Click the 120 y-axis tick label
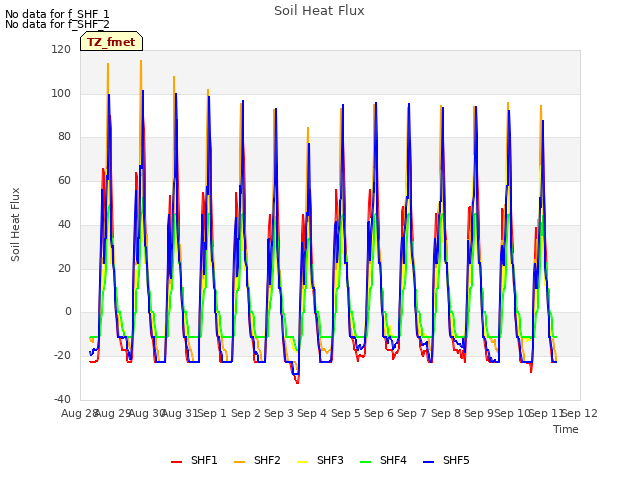 pyautogui.click(x=61, y=49)
